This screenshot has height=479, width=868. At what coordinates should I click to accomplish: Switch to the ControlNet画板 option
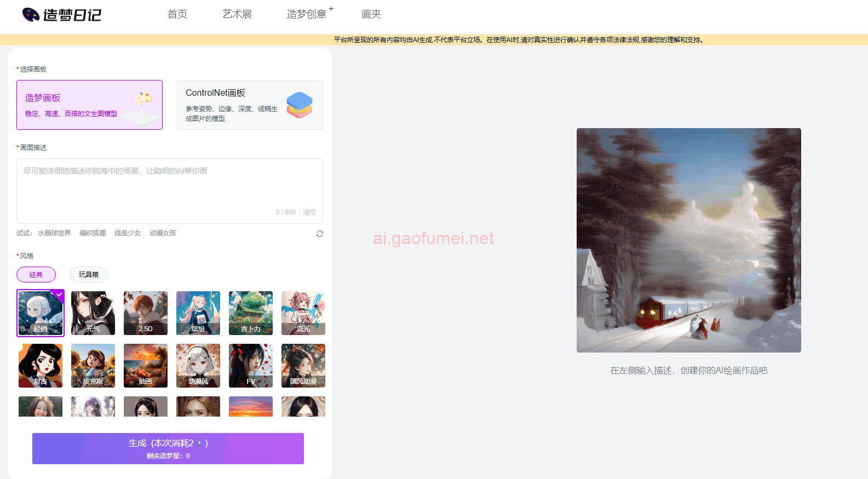tap(250, 105)
